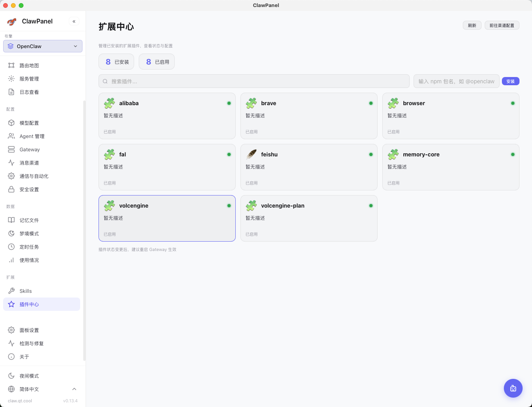Open 模型配置 from the sidebar menu
532x407 pixels.
coord(29,123)
